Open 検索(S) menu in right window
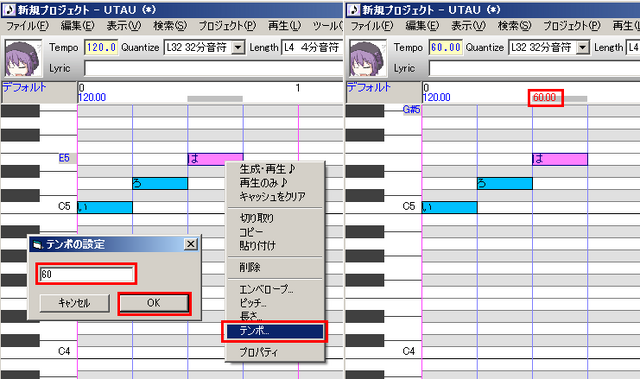 click(x=514, y=26)
